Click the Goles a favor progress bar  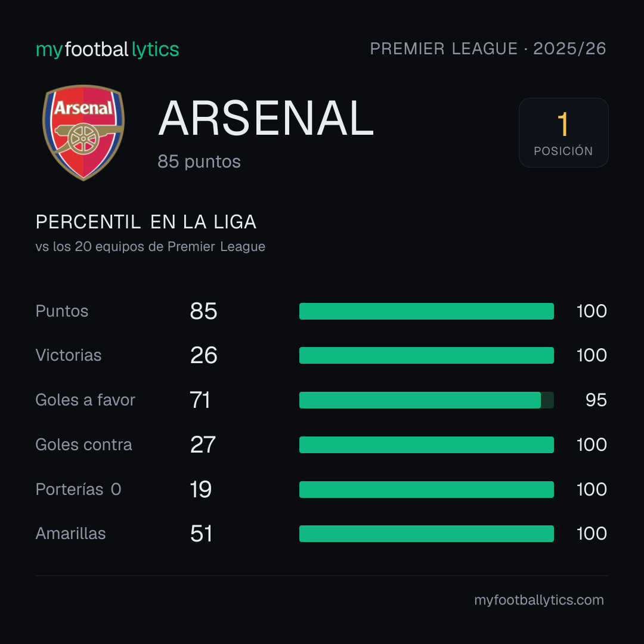tap(426, 400)
